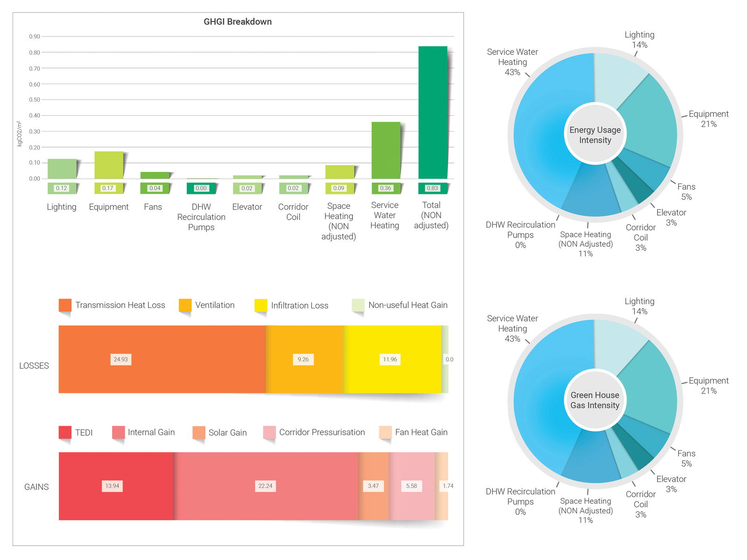Click the 0.83 value label for Total

tap(432, 188)
